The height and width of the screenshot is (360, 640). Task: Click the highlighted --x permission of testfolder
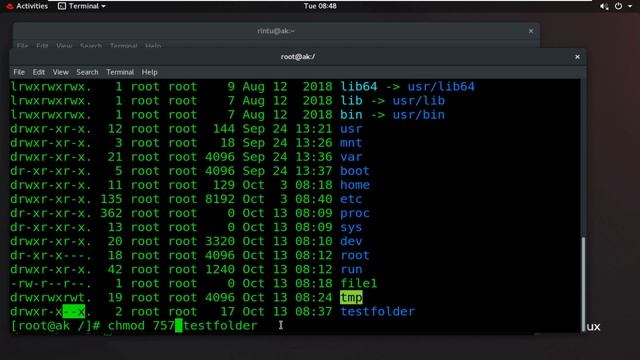pyautogui.click(x=73, y=312)
